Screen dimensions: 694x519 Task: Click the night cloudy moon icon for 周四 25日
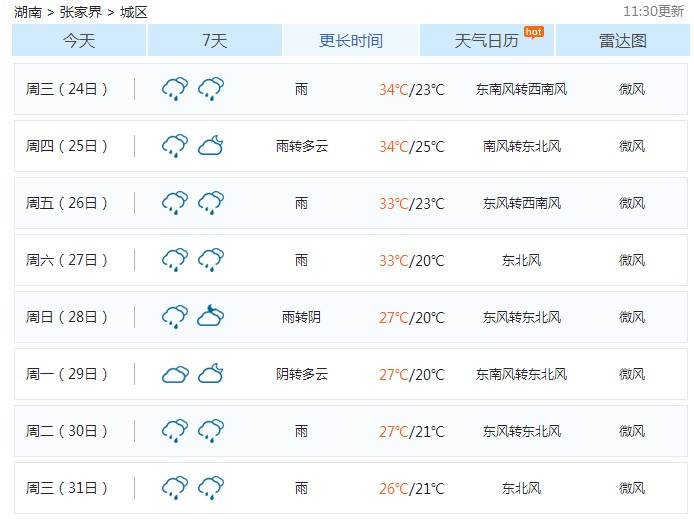211,146
